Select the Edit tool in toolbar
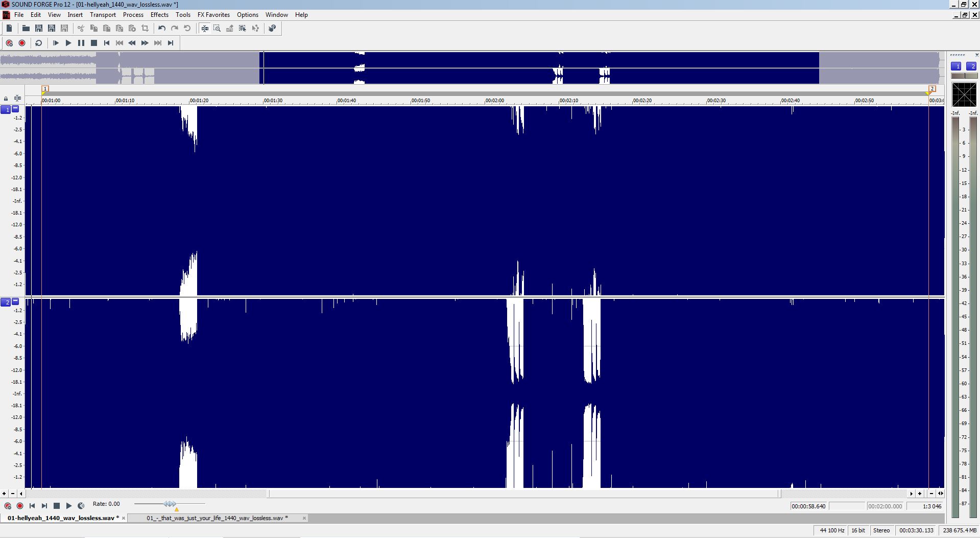980x538 pixels. 205,29
